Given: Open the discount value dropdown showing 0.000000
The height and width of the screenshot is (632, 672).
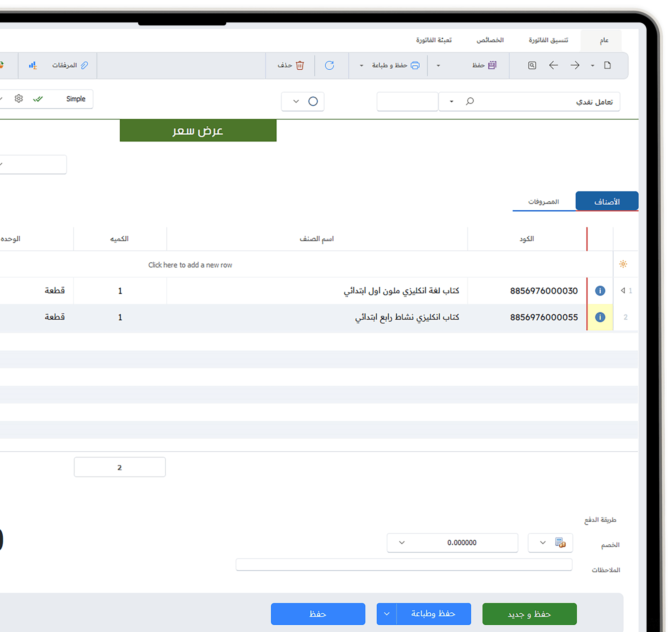Looking at the screenshot, I should pyautogui.click(x=402, y=543).
